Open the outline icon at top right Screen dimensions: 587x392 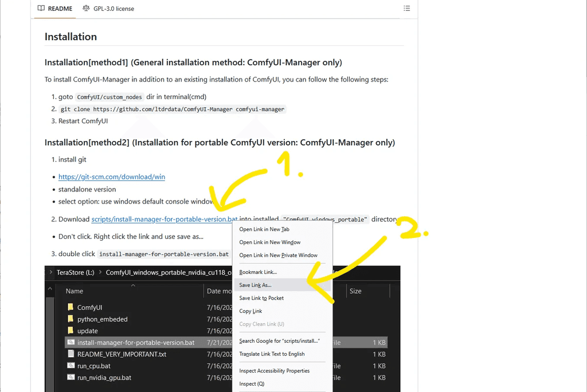407,8
